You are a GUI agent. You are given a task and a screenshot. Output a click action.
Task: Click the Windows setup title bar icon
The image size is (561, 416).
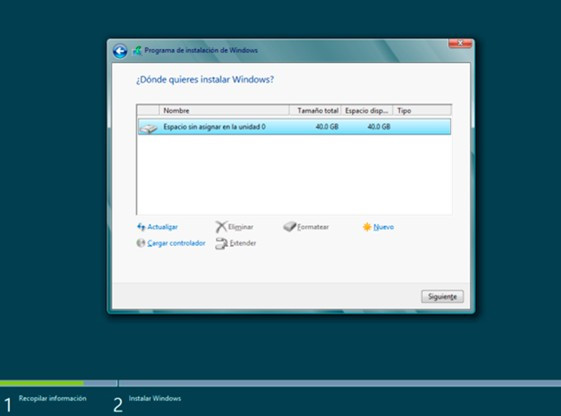tap(137, 50)
